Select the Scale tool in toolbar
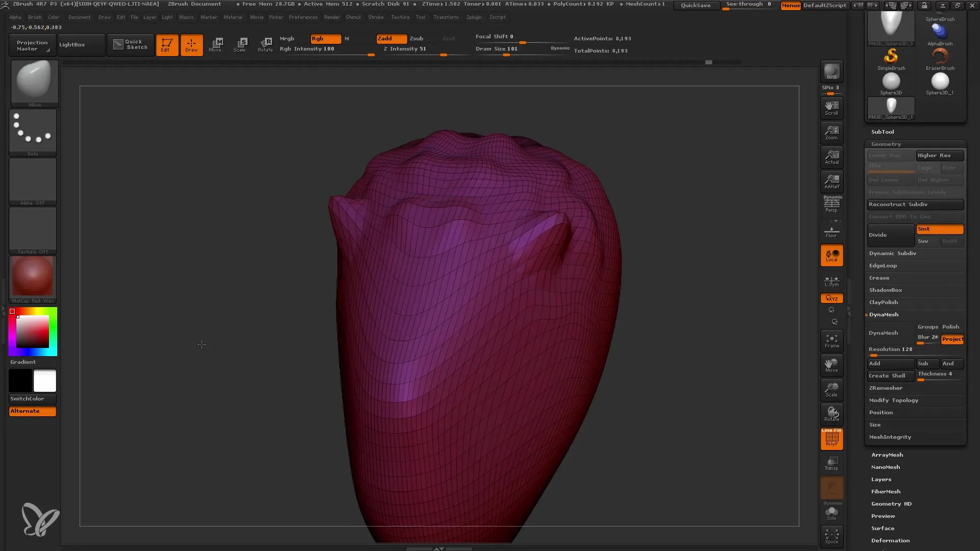The width and height of the screenshot is (980, 551). [240, 44]
